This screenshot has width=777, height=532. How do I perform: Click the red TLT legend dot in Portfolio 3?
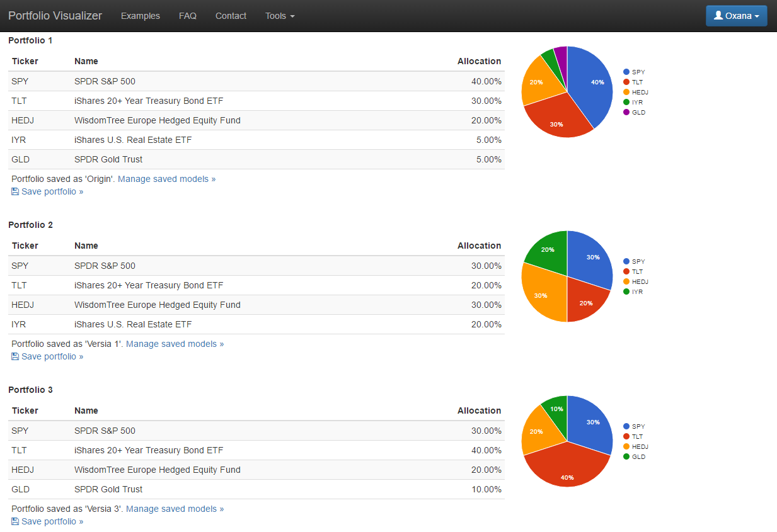pos(626,436)
